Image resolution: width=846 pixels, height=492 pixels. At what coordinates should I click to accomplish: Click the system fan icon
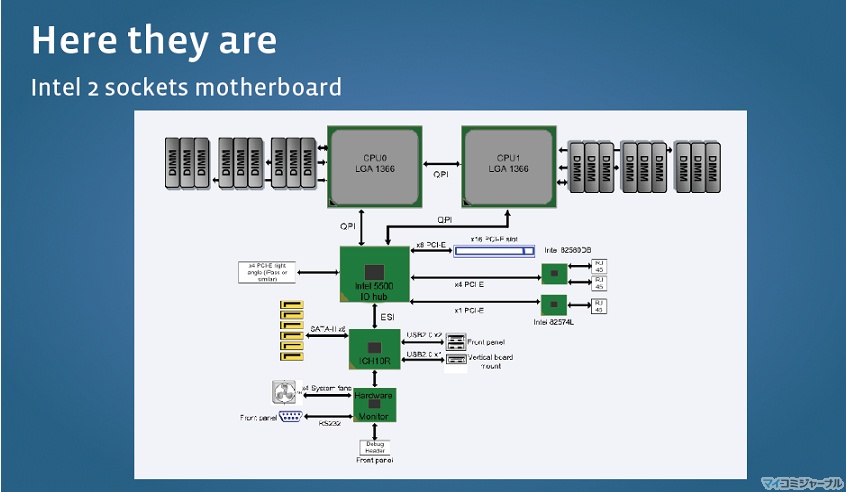coord(284,392)
